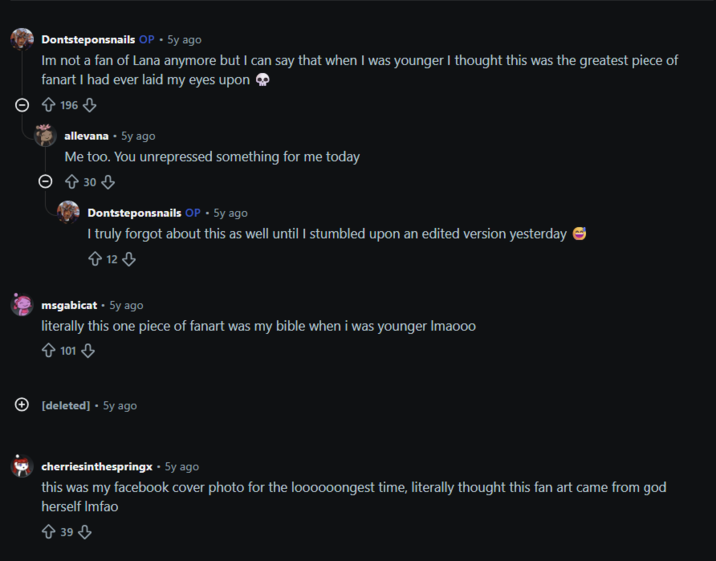Open Dontsteponsnails profile from top comment
This screenshot has height=561, width=716.
point(88,40)
